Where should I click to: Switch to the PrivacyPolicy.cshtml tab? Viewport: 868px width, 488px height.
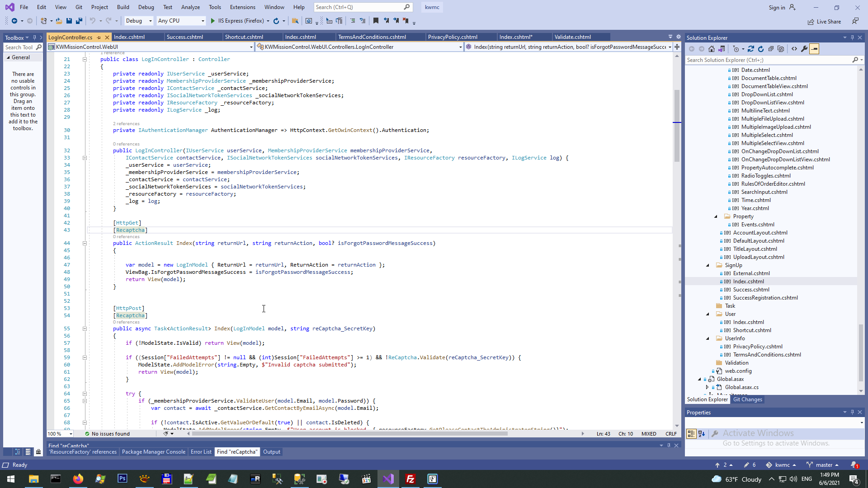(x=453, y=37)
